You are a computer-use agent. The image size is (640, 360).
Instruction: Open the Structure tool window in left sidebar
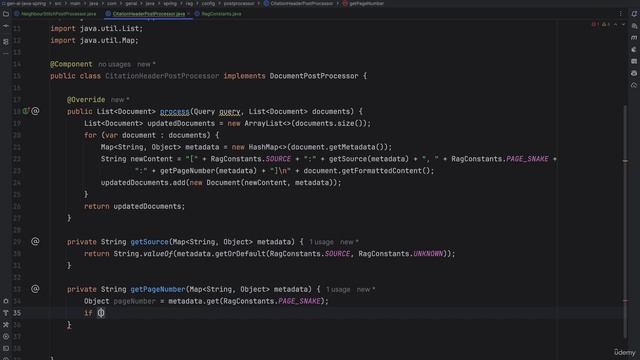click(x=6, y=42)
